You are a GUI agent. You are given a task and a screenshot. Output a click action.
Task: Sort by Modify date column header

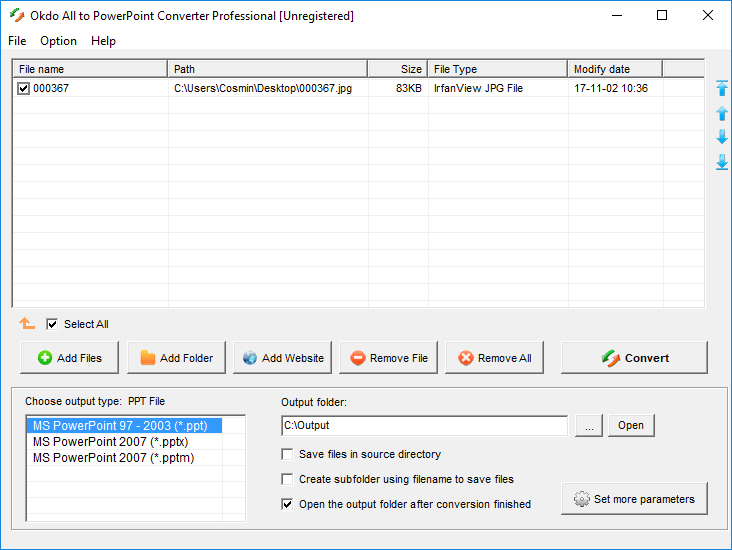(x=615, y=69)
